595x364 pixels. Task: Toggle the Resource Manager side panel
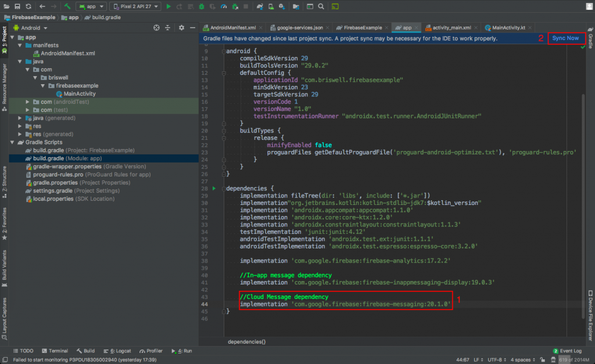(x=5, y=84)
